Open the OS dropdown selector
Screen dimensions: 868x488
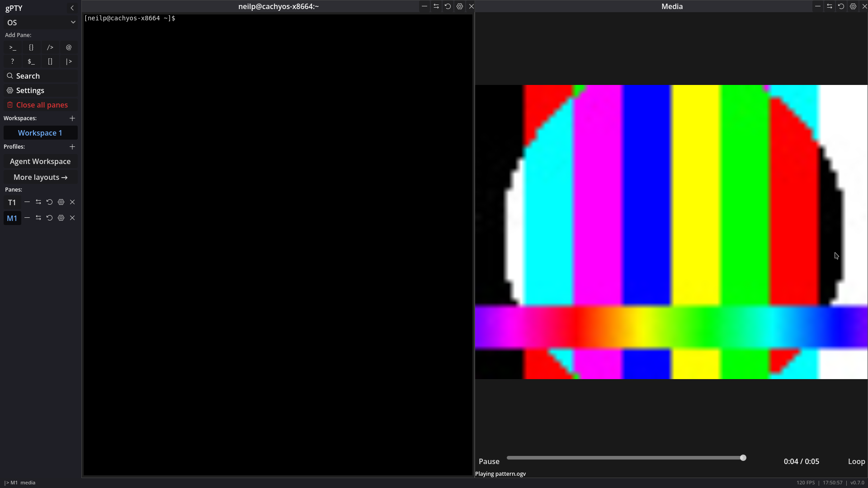41,23
